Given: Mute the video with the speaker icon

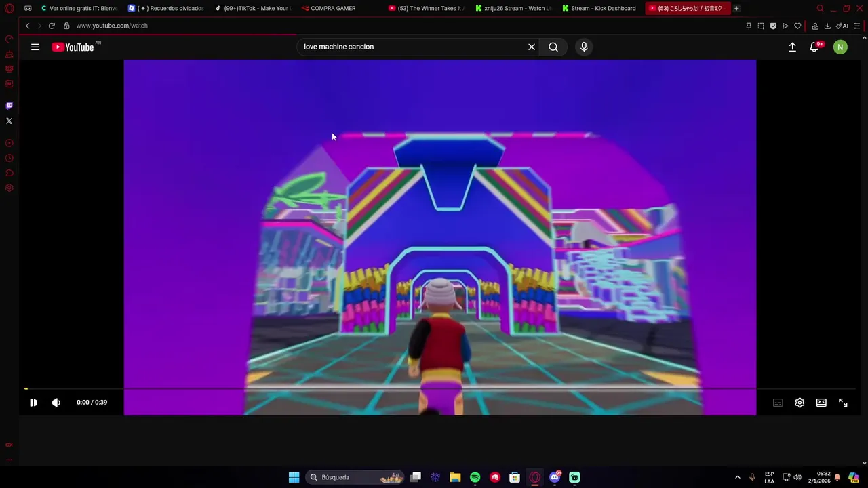Looking at the screenshot, I should (x=56, y=403).
